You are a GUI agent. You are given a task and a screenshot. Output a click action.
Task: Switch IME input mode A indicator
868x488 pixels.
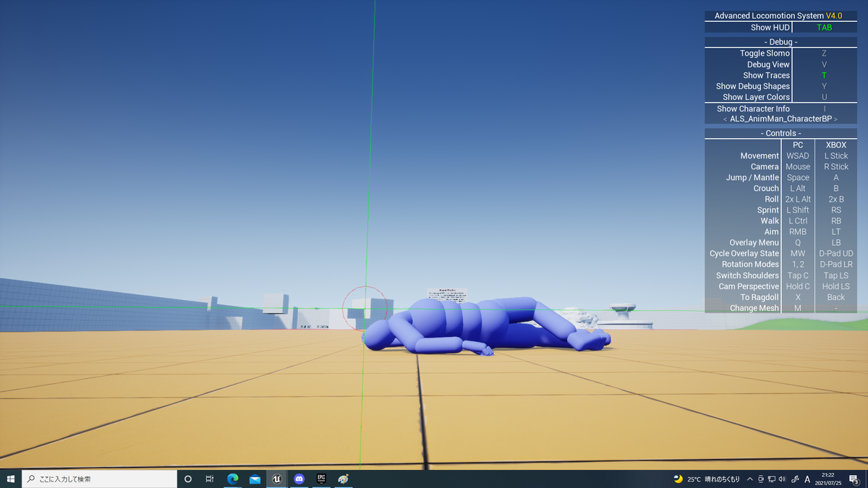pos(807,479)
